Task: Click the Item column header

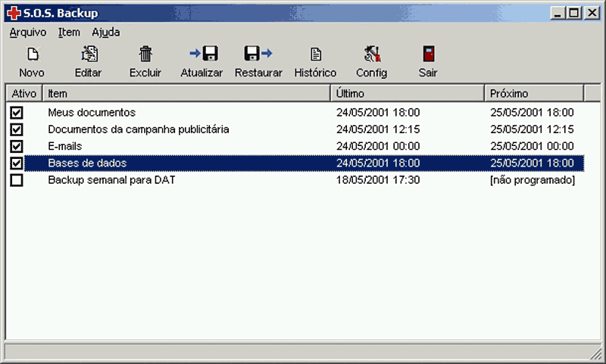Action: 186,93
